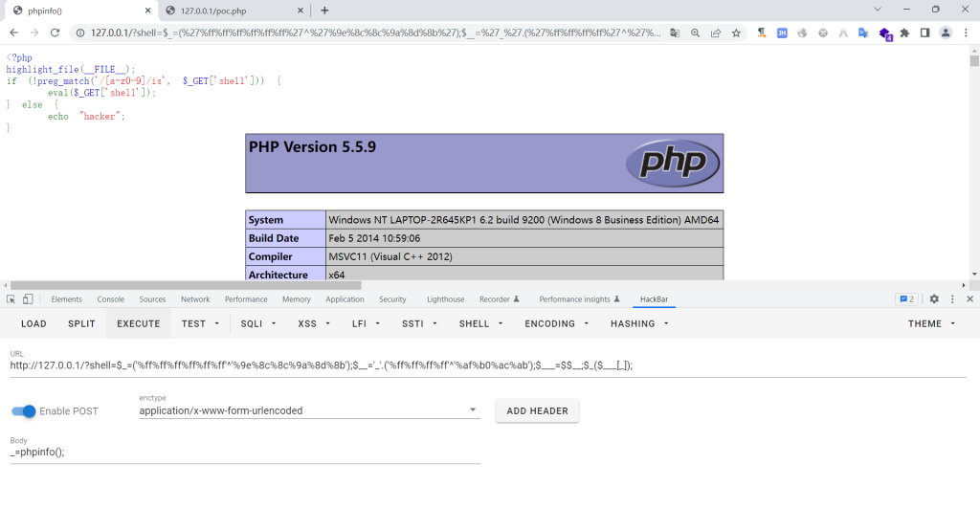980x508 pixels.
Task: Click the DevTools inspect element picker icon
Action: 11,299
